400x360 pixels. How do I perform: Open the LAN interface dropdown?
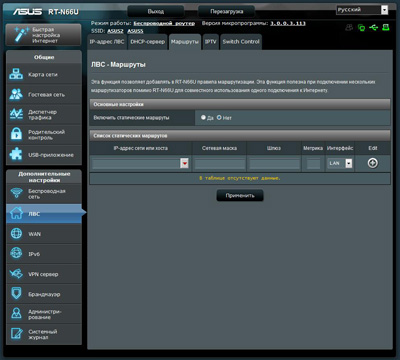tap(340, 163)
